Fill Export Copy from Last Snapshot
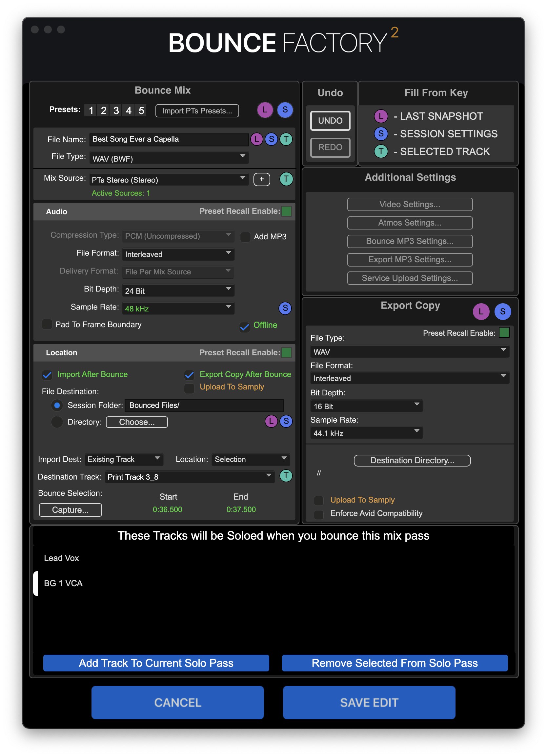 (481, 312)
